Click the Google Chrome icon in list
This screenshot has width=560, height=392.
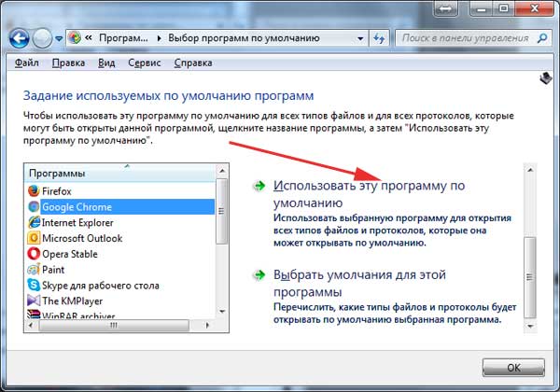pyautogui.click(x=34, y=206)
